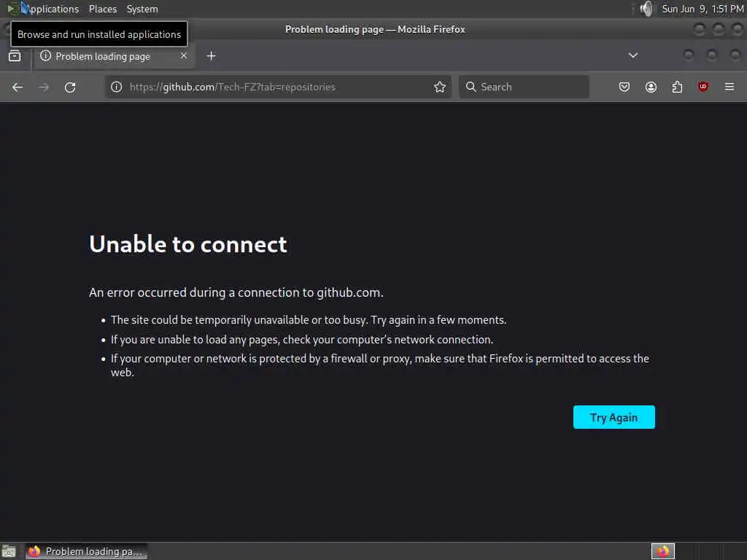Image resolution: width=747 pixels, height=560 pixels.
Task: Open a new tab
Action: tap(211, 56)
